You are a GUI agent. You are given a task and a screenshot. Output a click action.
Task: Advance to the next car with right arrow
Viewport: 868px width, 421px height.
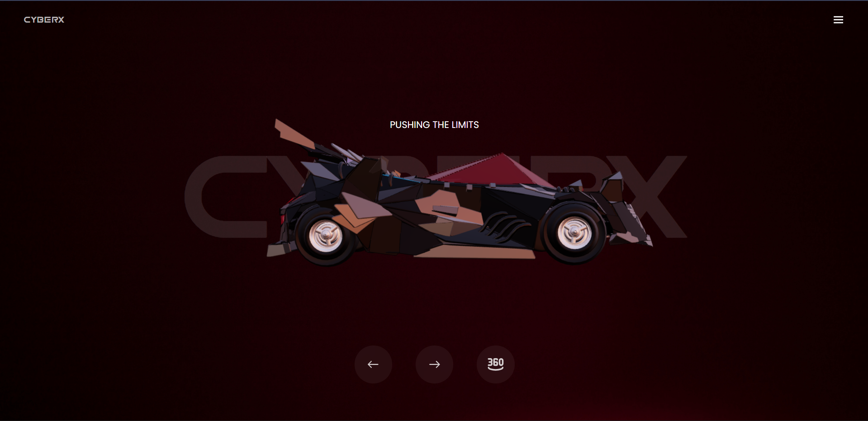click(x=434, y=364)
